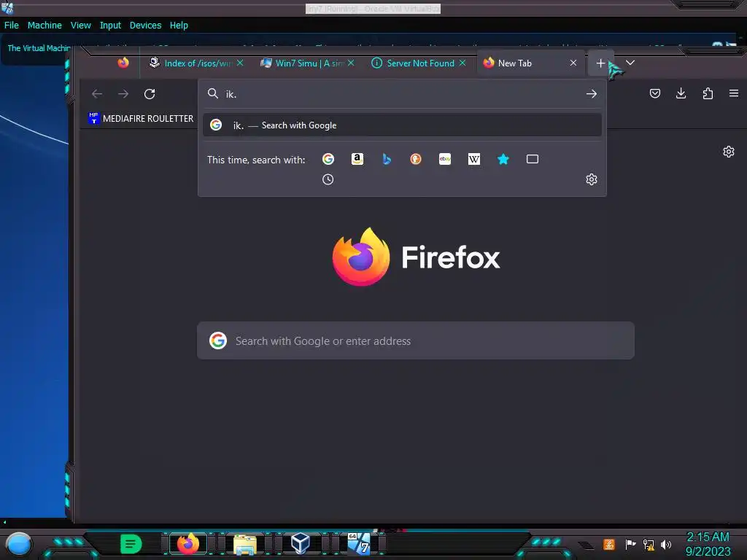Open the Firefox application menu
This screenshot has width=747, height=560.
(734, 93)
